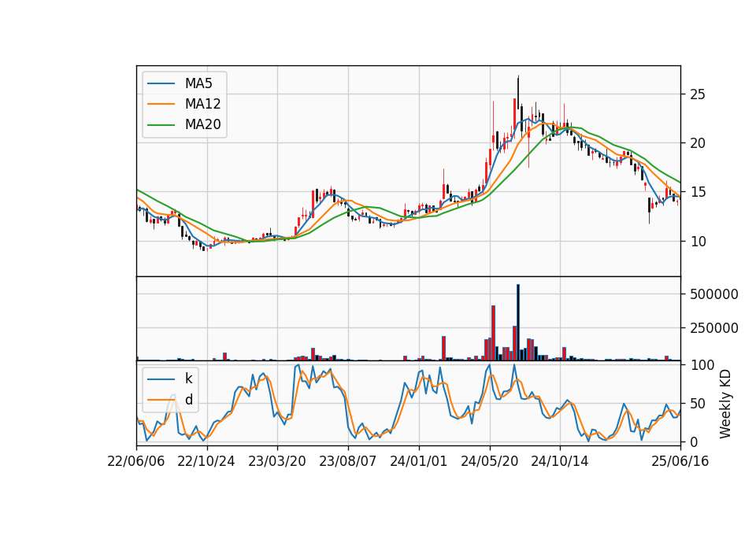Click the k legend label in KD panel
The image size is (756, 543).
point(188,379)
